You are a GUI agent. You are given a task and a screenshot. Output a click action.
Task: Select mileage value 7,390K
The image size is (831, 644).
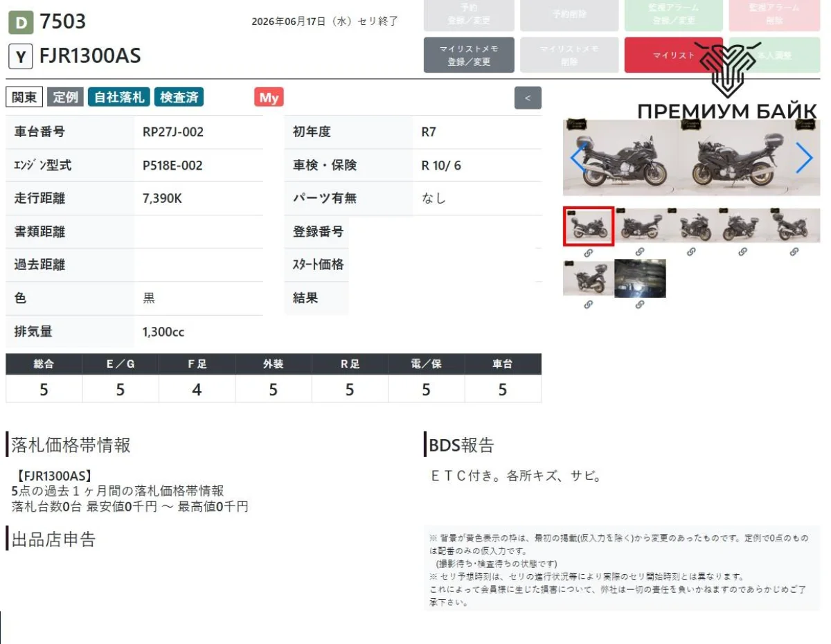pyautogui.click(x=162, y=199)
